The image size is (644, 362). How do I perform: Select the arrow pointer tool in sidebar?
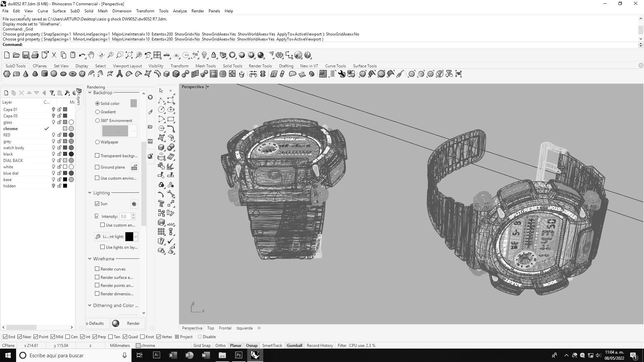pos(161,91)
